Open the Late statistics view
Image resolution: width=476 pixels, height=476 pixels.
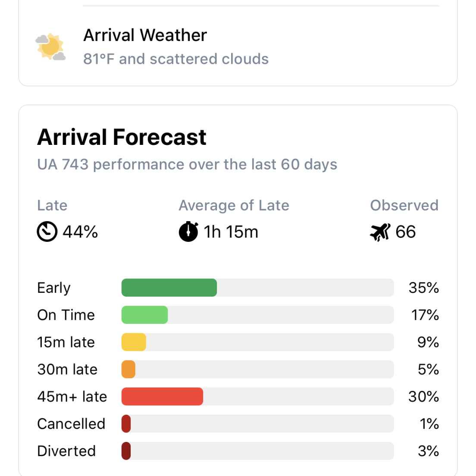(52, 205)
